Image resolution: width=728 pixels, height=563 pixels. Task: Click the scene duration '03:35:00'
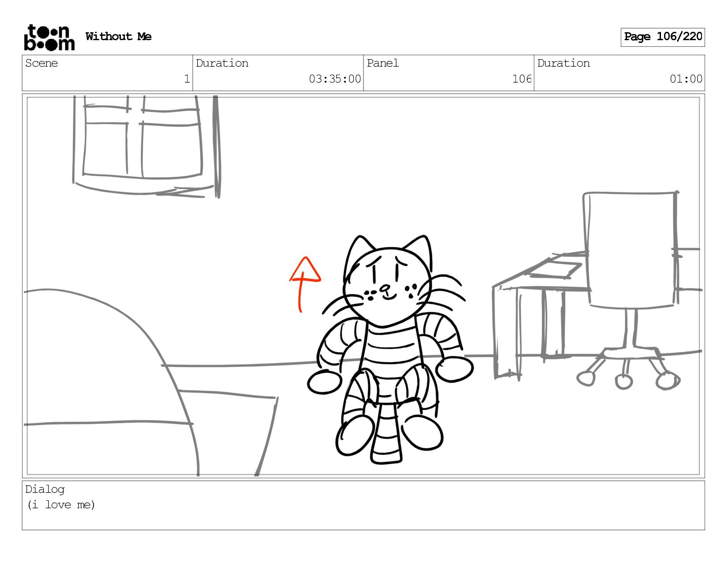(335, 79)
